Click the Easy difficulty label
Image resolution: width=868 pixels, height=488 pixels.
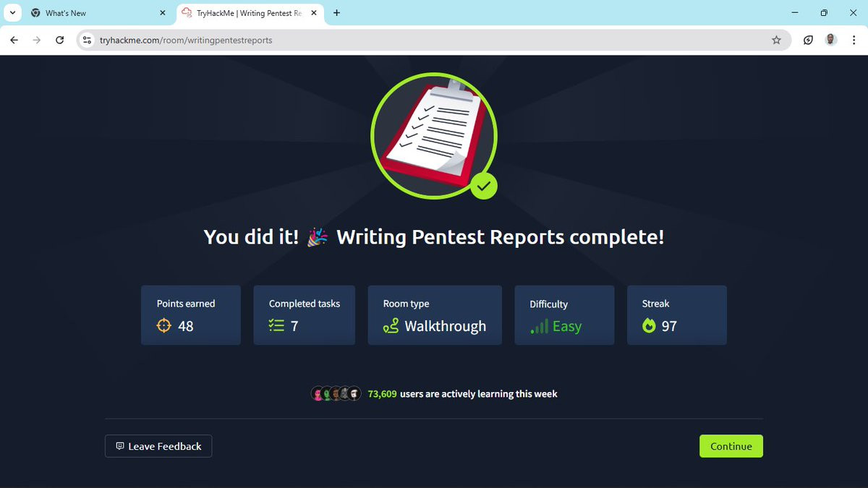pyautogui.click(x=567, y=326)
